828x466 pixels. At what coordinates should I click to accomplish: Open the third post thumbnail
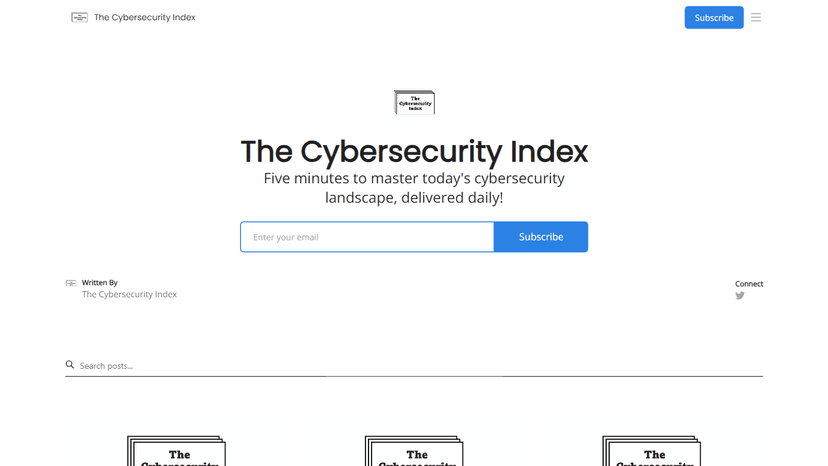tap(651, 451)
